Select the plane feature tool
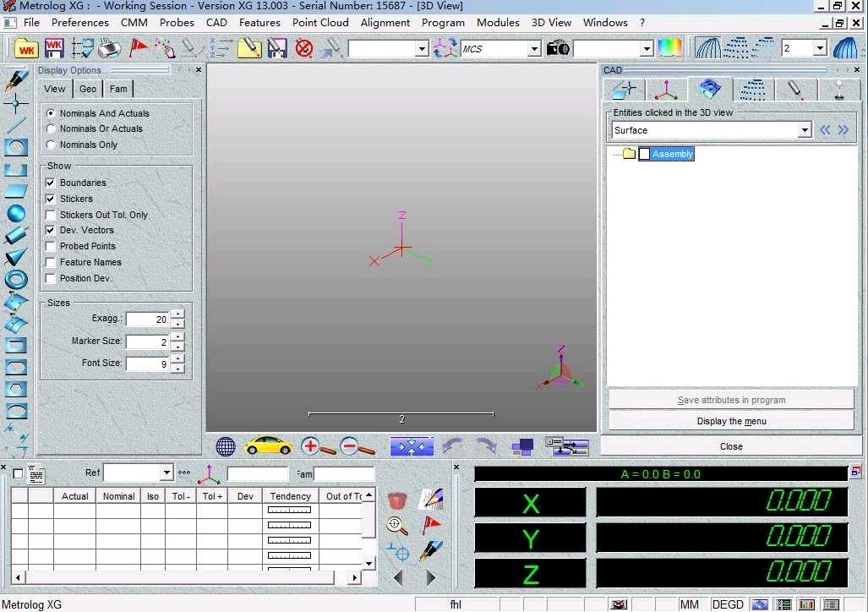The height and width of the screenshot is (612, 868). coord(15,191)
